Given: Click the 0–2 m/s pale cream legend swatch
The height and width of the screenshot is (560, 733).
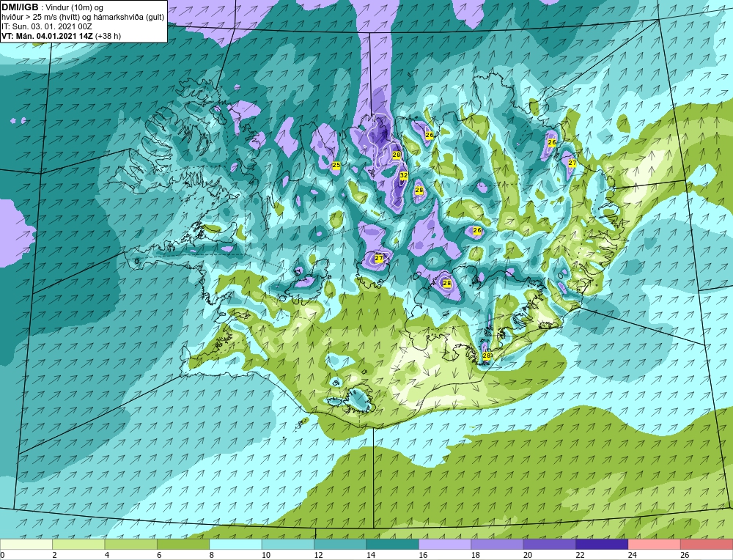Looking at the screenshot, I should (x=26, y=544).
